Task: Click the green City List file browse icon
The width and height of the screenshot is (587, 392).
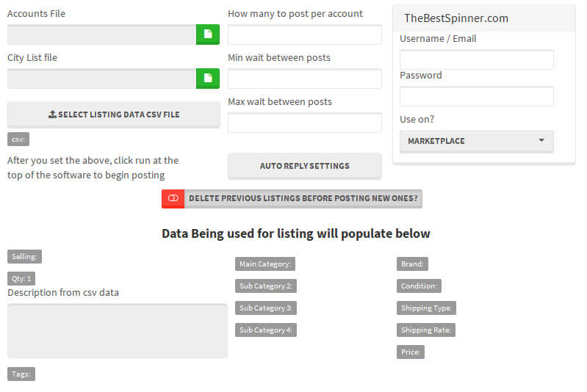Action: (208, 79)
